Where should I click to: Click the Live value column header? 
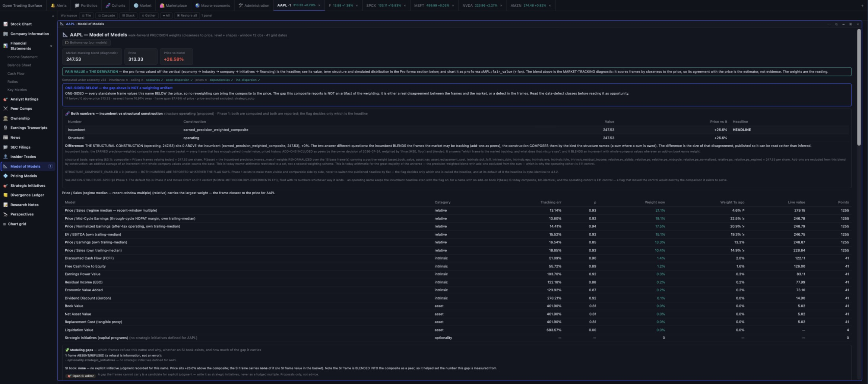[796, 202]
